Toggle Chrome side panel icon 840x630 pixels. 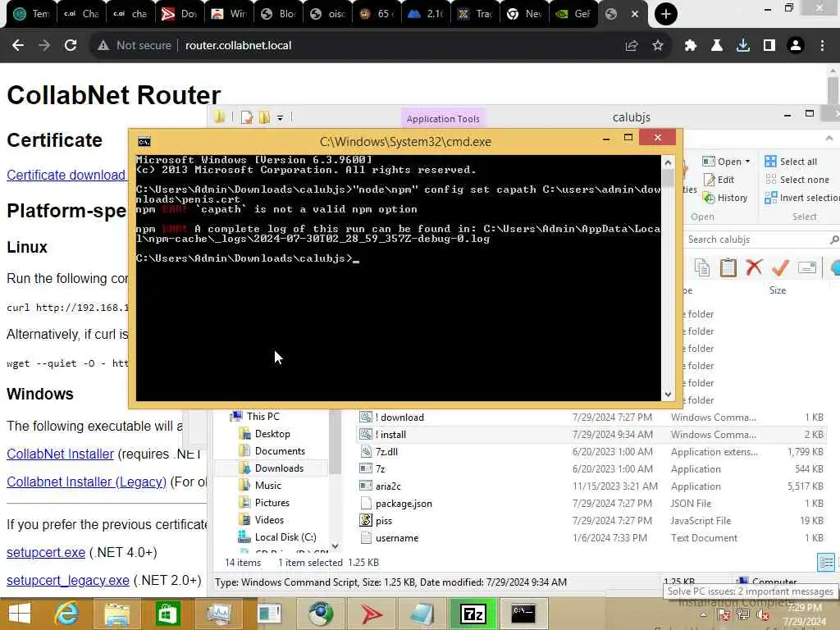click(x=769, y=46)
